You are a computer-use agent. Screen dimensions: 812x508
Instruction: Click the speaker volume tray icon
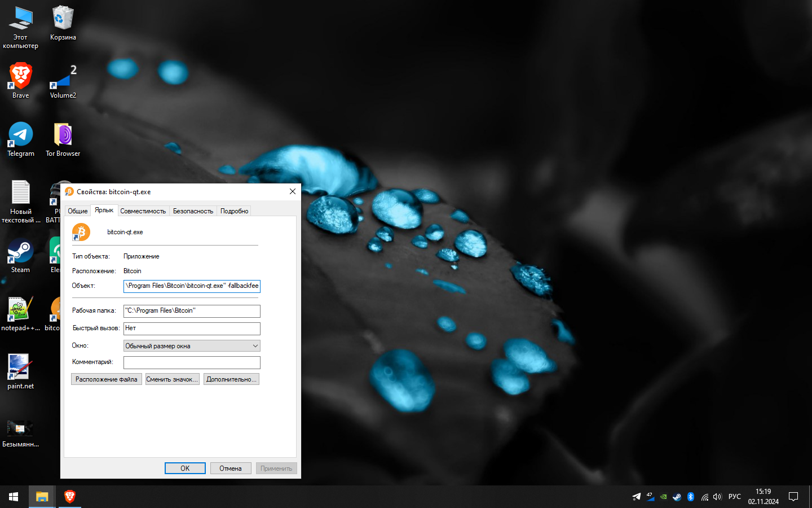717,497
